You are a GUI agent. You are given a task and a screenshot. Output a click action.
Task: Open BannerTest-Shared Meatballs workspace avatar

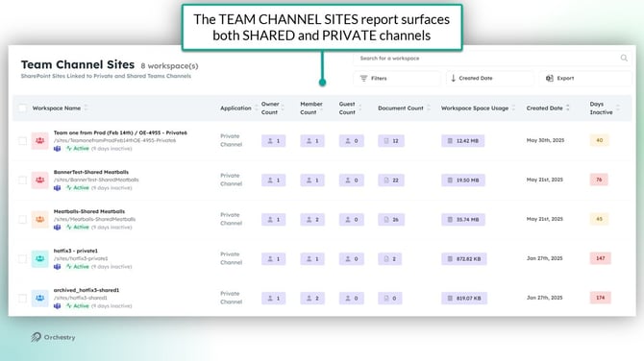39,180
